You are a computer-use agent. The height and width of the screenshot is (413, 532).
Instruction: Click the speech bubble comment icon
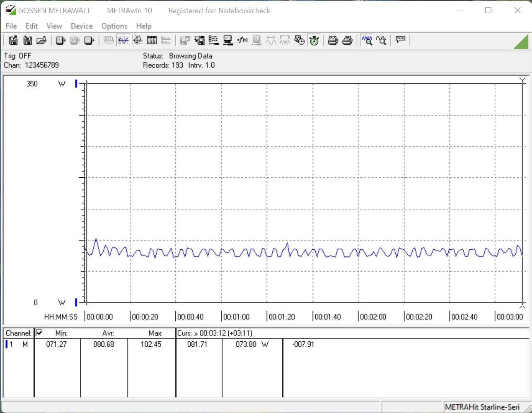[x=400, y=40]
